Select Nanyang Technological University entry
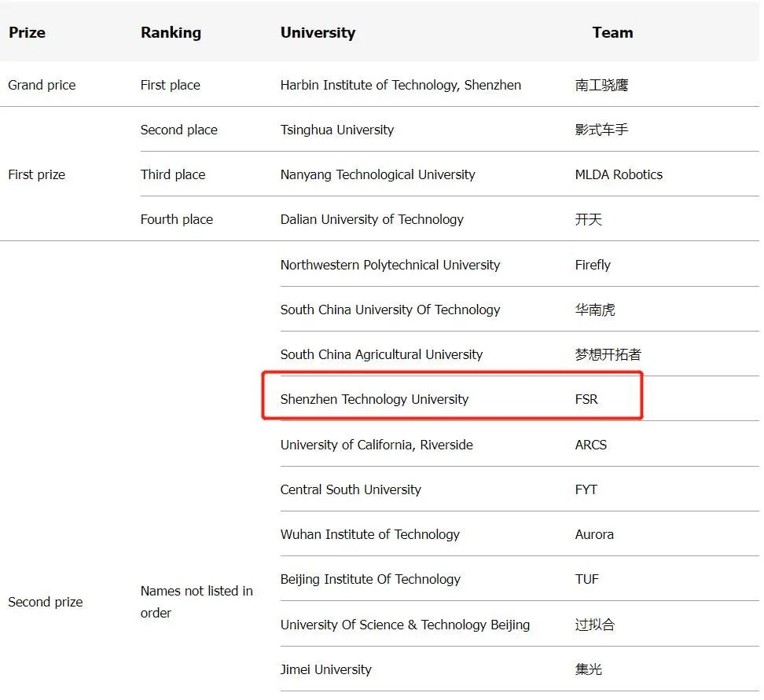 (x=377, y=174)
